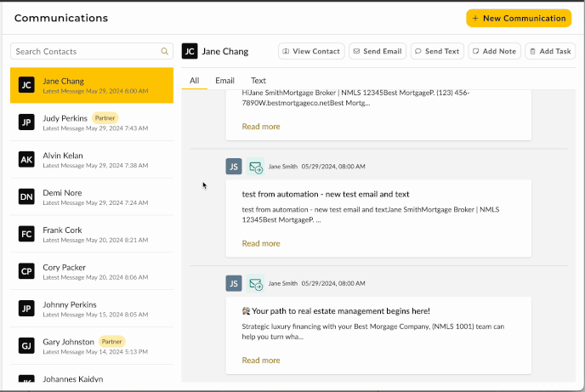The height and width of the screenshot is (392, 585).
Task: Click the JC avatar in the conversation header
Action: coord(190,52)
